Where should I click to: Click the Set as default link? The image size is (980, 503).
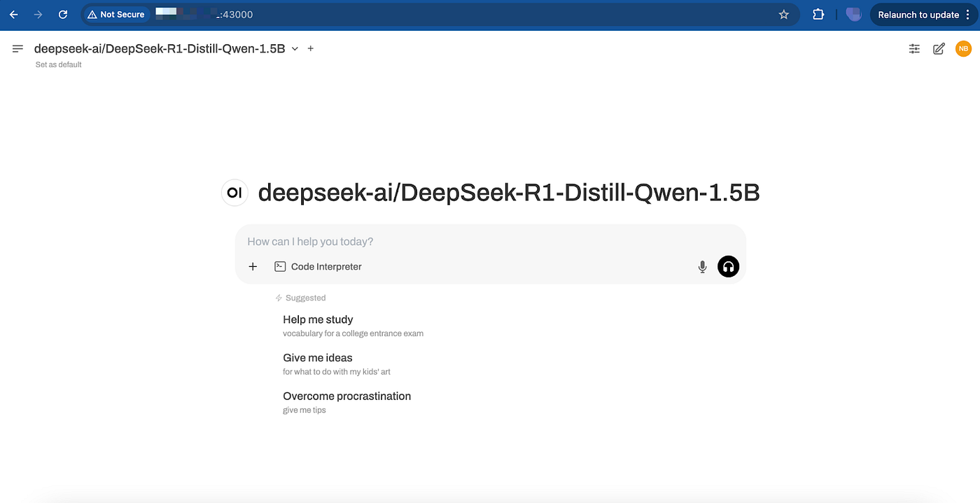(59, 64)
